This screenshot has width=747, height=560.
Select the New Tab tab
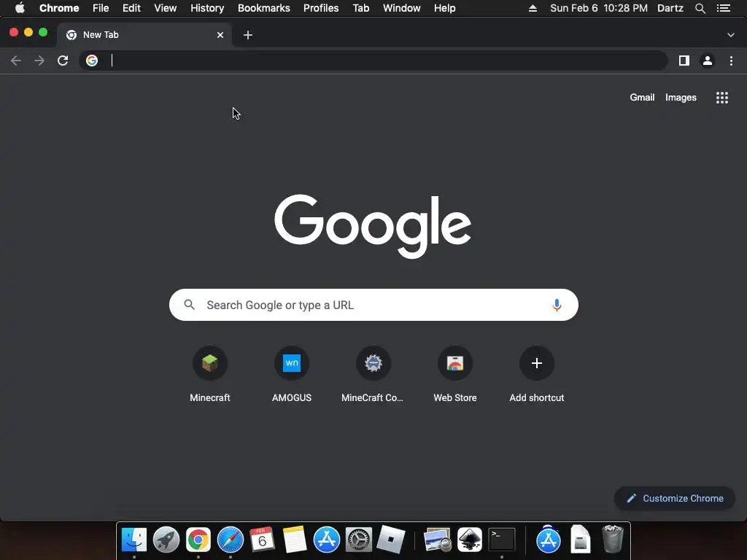click(x=144, y=35)
